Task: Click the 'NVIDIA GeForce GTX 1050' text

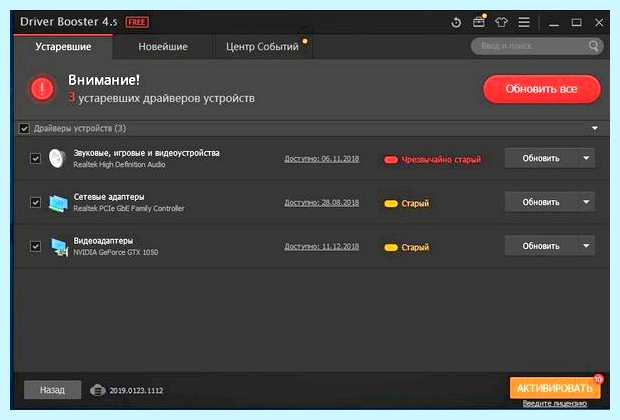Action: click(116, 252)
